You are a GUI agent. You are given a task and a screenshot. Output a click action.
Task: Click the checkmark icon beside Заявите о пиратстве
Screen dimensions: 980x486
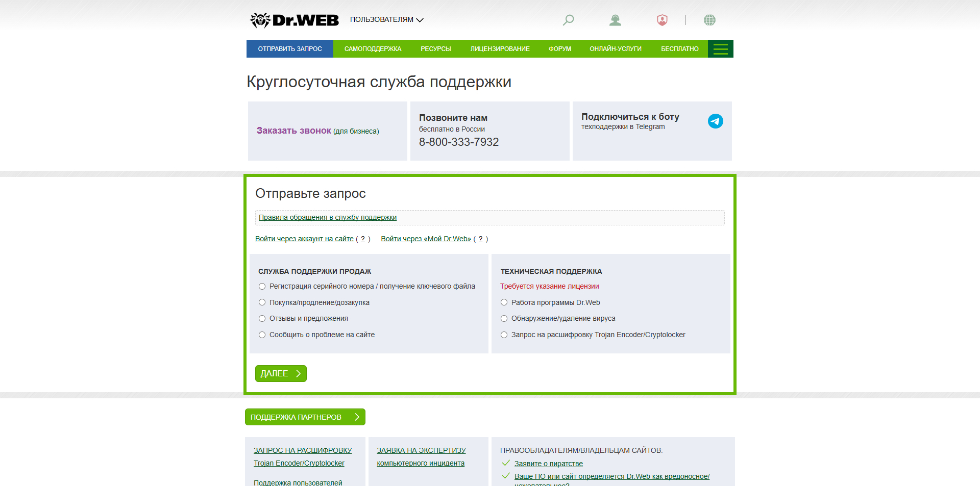pos(505,463)
